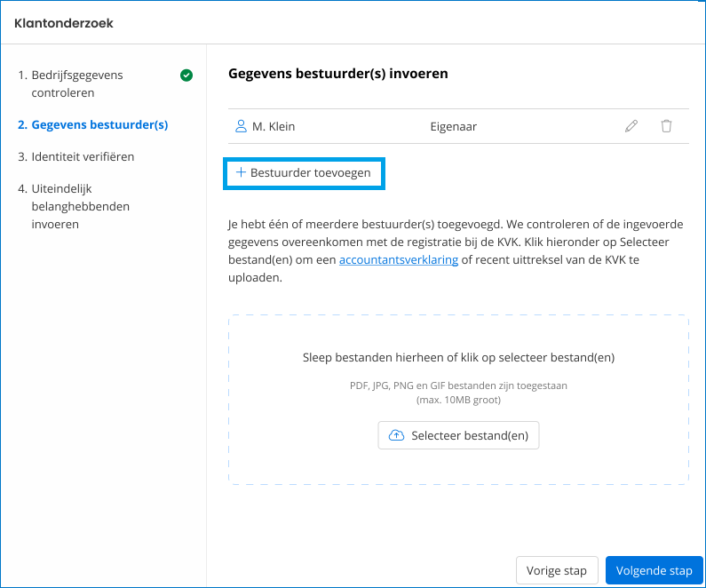This screenshot has width=706, height=588.
Task: Select the M. Klein name in the row
Action: tap(274, 126)
